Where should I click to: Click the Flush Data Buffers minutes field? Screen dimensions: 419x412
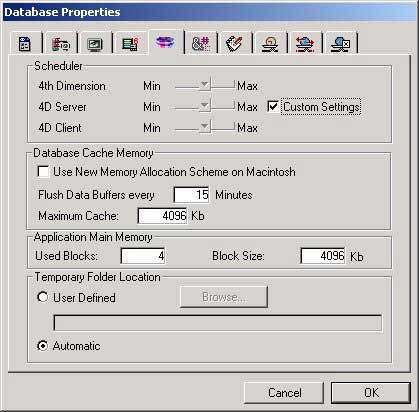pos(191,195)
